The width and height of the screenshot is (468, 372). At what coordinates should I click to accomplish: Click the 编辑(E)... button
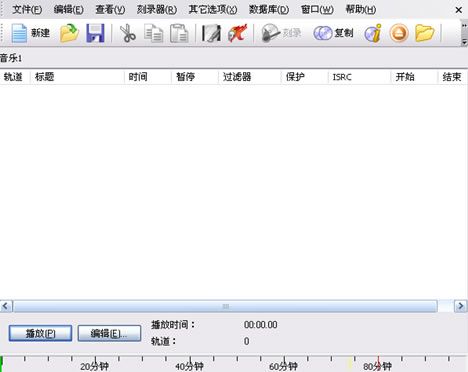click(x=109, y=333)
